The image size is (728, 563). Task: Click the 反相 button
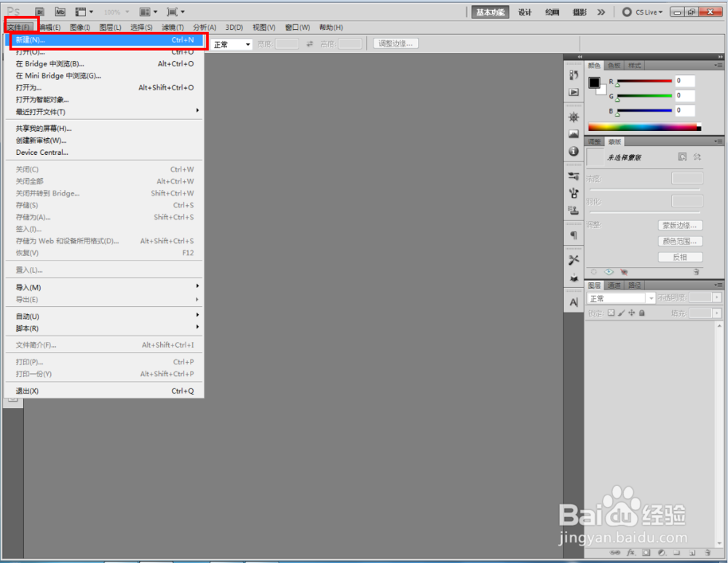pyautogui.click(x=680, y=257)
